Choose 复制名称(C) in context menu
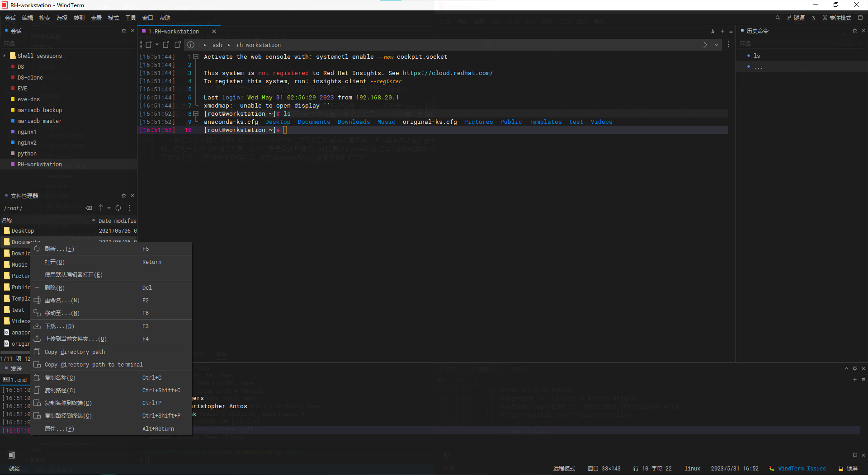The width and height of the screenshot is (868, 475). (111, 378)
